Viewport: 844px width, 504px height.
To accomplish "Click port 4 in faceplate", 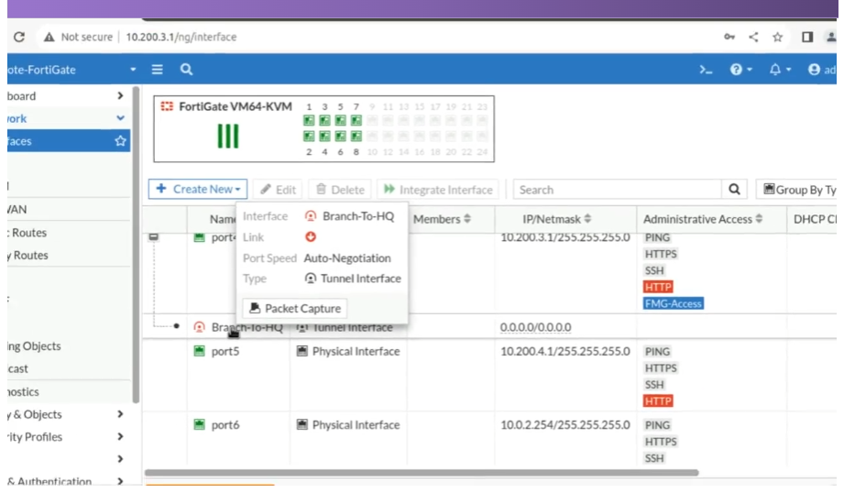I will (x=324, y=137).
